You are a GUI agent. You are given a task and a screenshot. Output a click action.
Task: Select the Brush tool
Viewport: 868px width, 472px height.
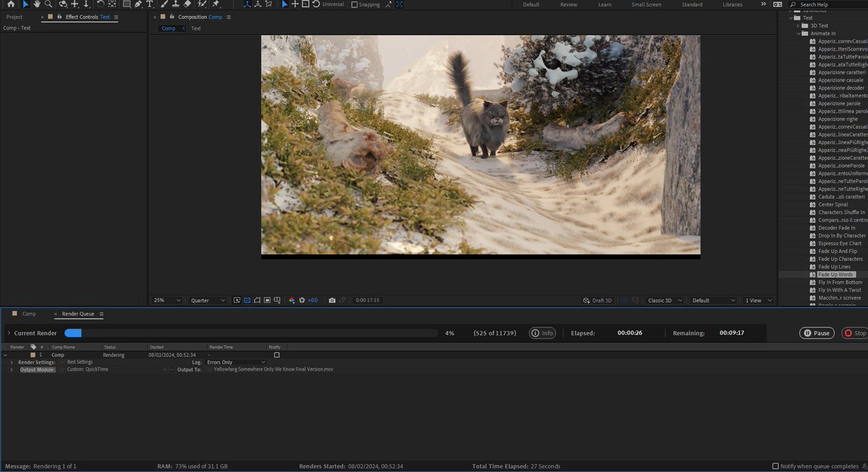pos(163,4)
